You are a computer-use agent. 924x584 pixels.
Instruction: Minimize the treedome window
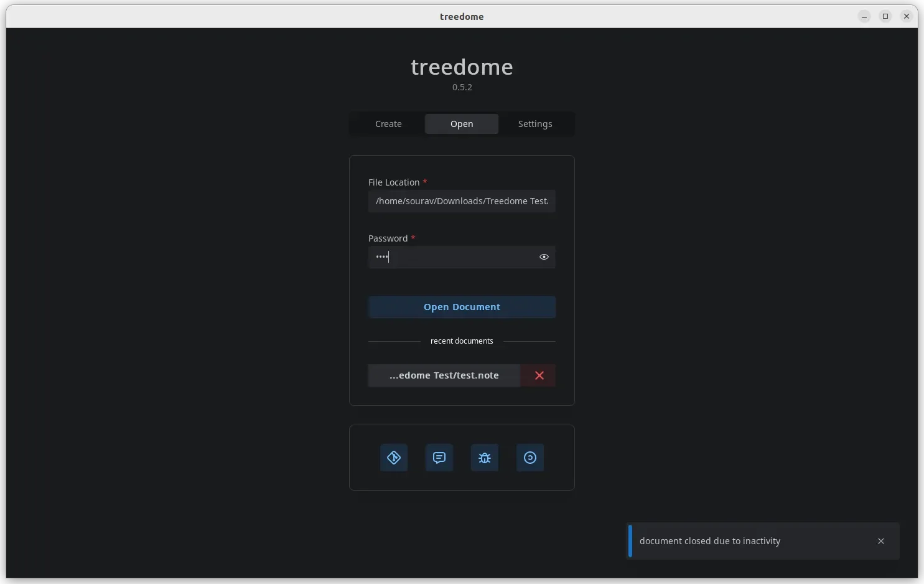tap(864, 16)
